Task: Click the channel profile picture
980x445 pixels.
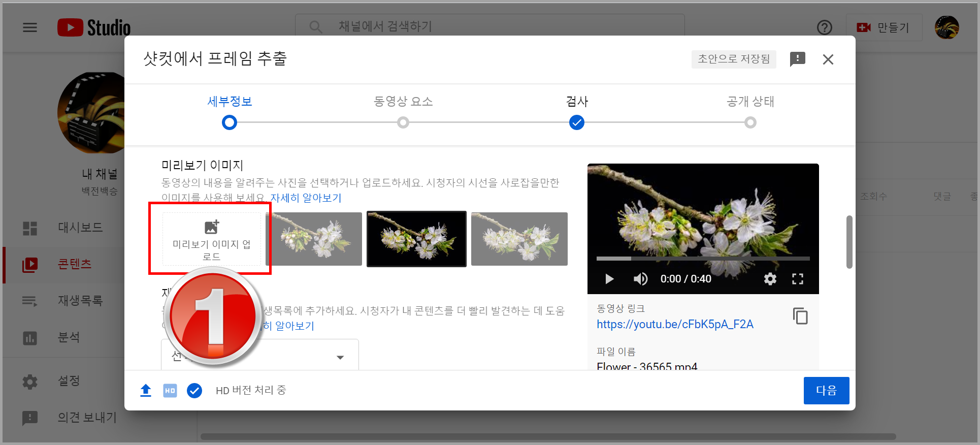Action: (91, 113)
